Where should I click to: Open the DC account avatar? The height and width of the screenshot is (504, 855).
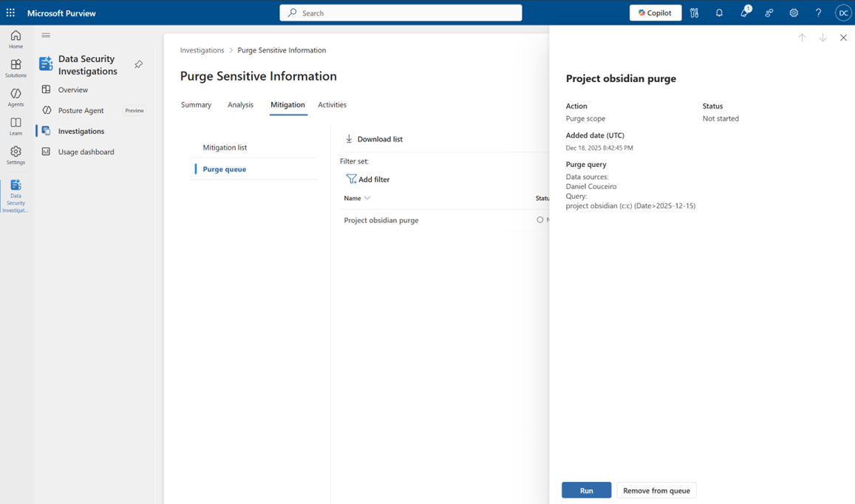(x=843, y=13)
